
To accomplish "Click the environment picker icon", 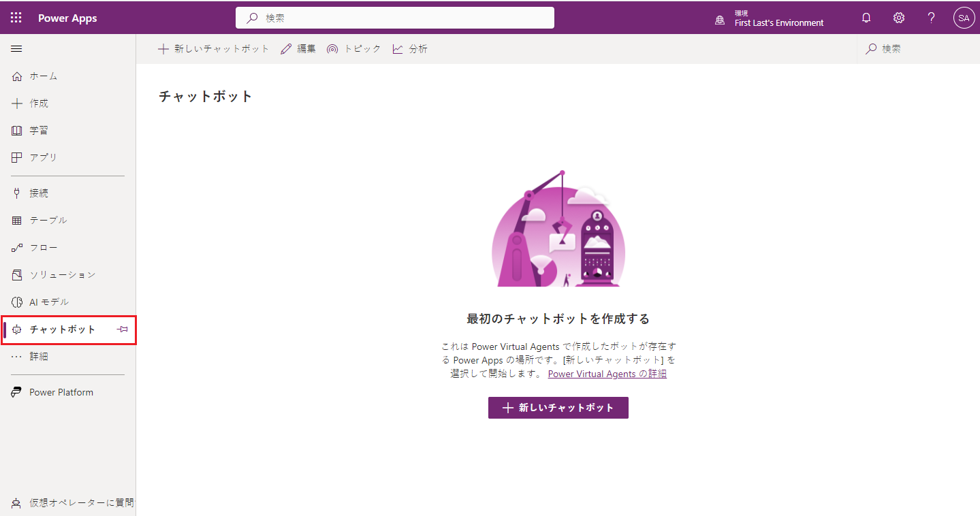I will 720,20.
